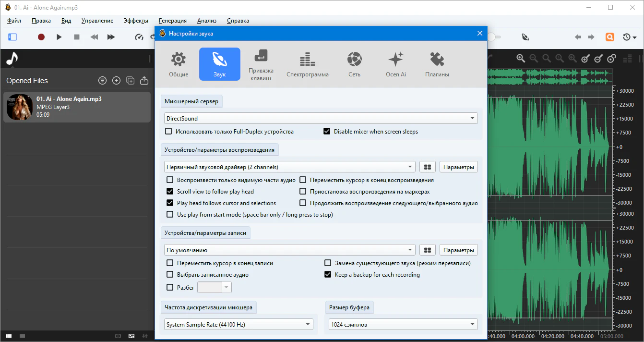This screenshot has height=342, width=644.
Task: Enable Full-Duplex devices only checkbox
Action: coord(168,132)
